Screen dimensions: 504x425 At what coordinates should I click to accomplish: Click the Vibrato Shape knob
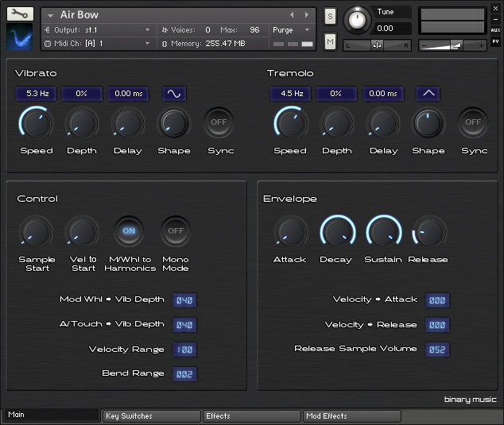click(x=174, y=123)
